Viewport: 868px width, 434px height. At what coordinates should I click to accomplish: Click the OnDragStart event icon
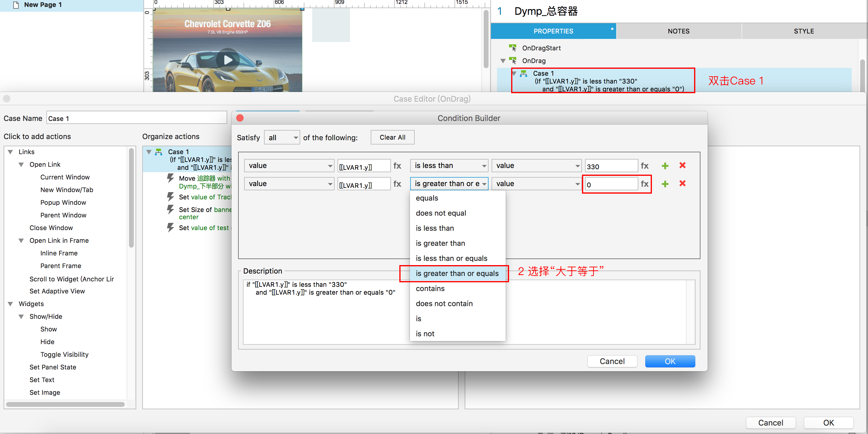512,48
